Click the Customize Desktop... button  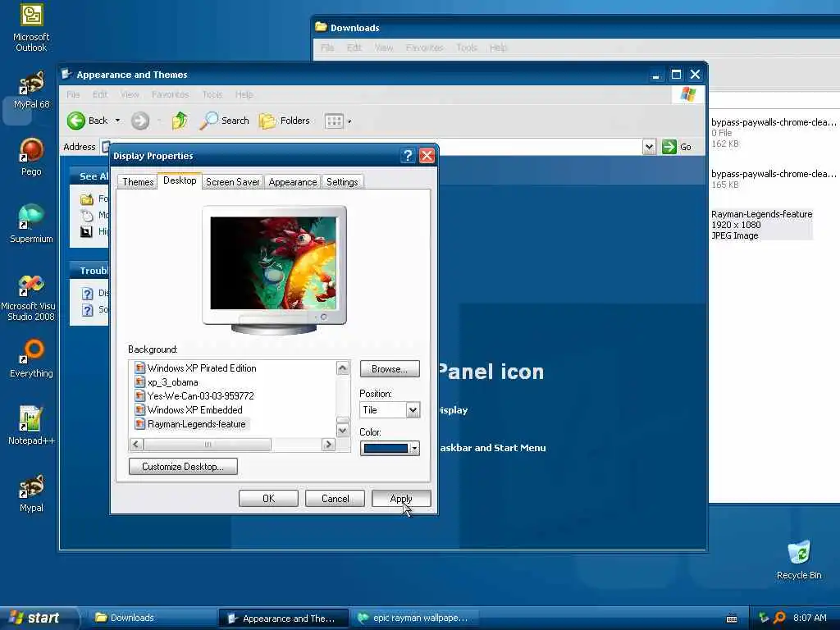(183, 467)
